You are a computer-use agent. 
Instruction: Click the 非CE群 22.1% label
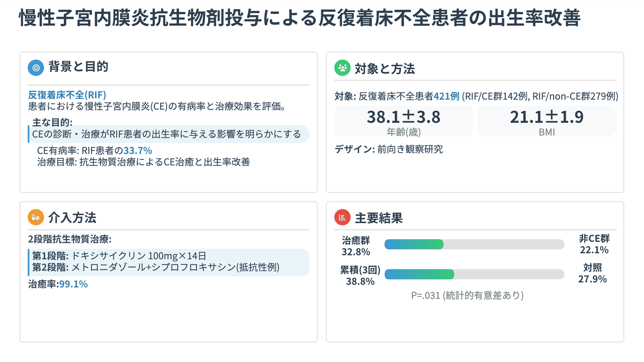594,244
